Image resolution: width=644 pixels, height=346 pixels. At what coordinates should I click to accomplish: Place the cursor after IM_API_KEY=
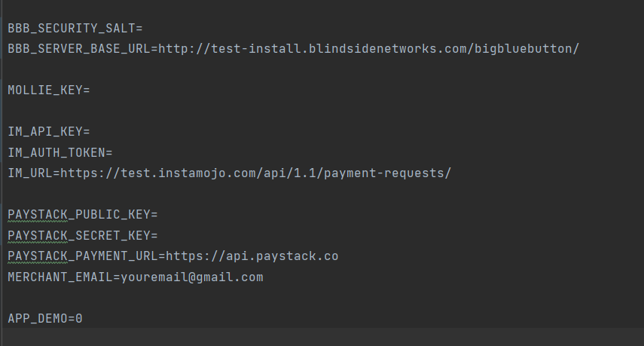click(x=90, y=132)
